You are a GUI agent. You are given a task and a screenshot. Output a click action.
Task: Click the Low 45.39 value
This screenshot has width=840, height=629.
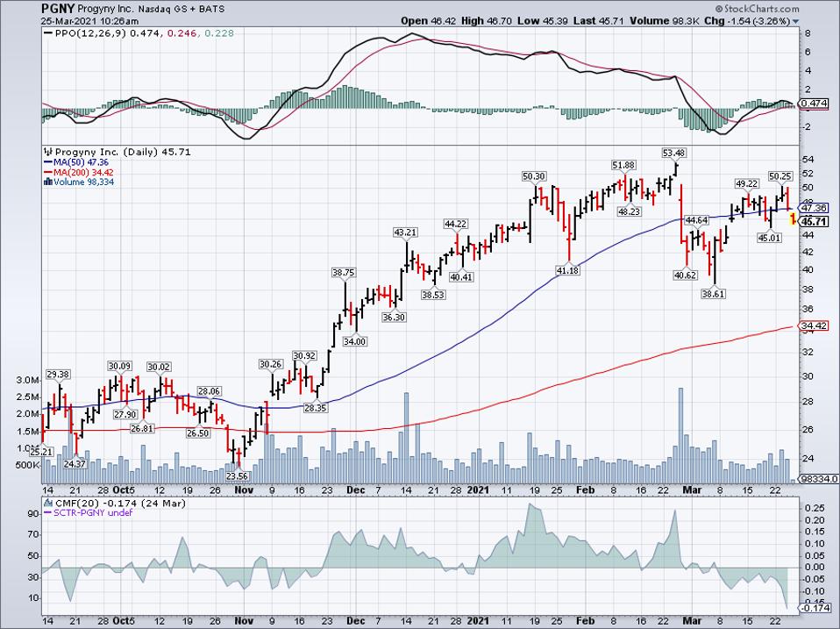(x=543, y=21)
